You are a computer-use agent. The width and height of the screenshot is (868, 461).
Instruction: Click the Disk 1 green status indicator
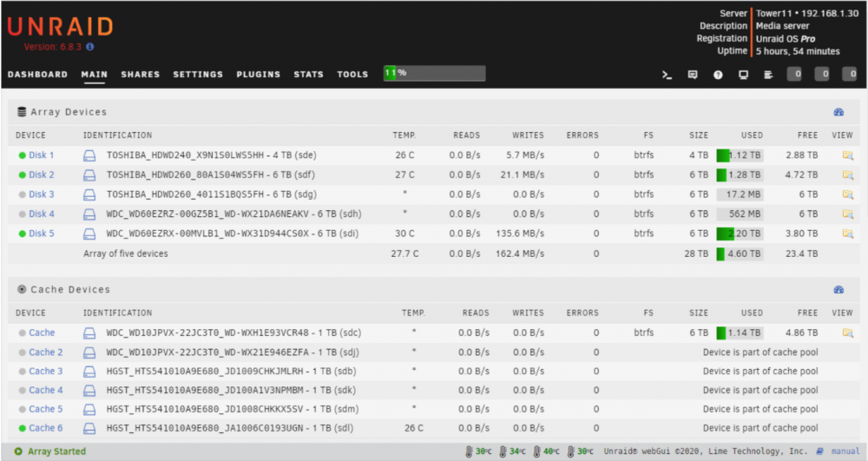(23, 155)
